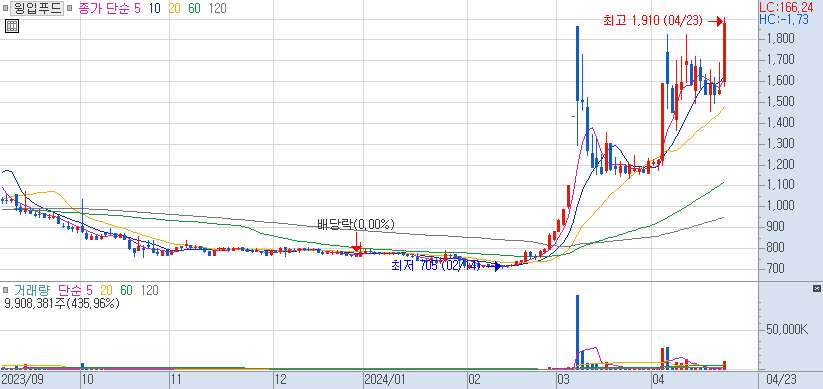Select the pink 5 volume average label
Viewport: 823px width, 389px height.
point(89,290)
